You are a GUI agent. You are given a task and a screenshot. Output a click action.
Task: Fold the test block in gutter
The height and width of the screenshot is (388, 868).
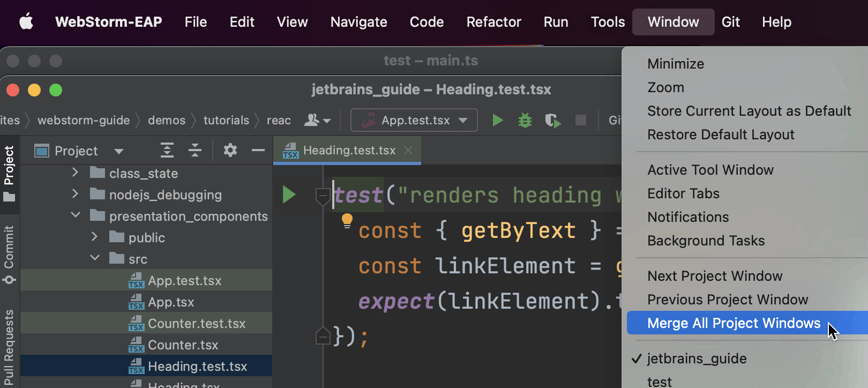pos(323,196)
